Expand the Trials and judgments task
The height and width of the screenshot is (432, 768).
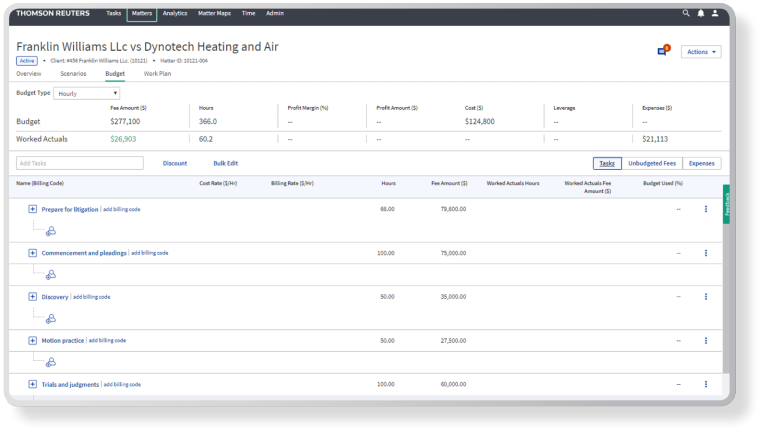point(32,384)
